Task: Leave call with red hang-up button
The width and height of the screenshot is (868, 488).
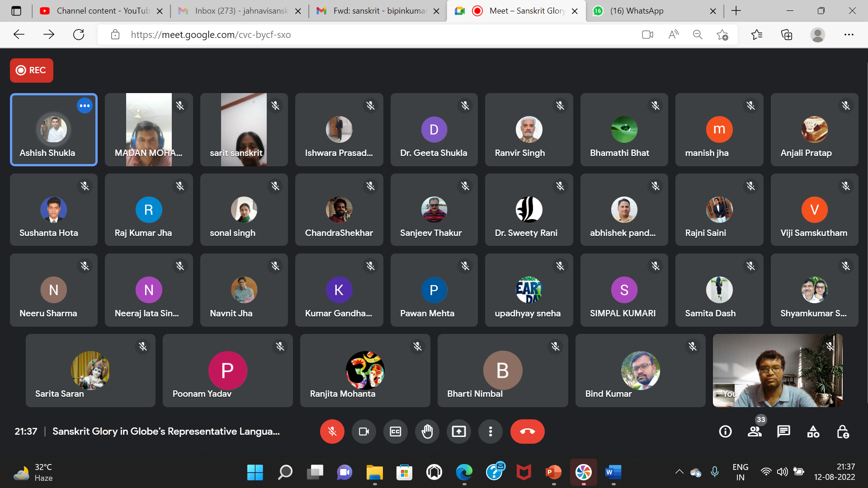Action: click(x=527, y=432)
